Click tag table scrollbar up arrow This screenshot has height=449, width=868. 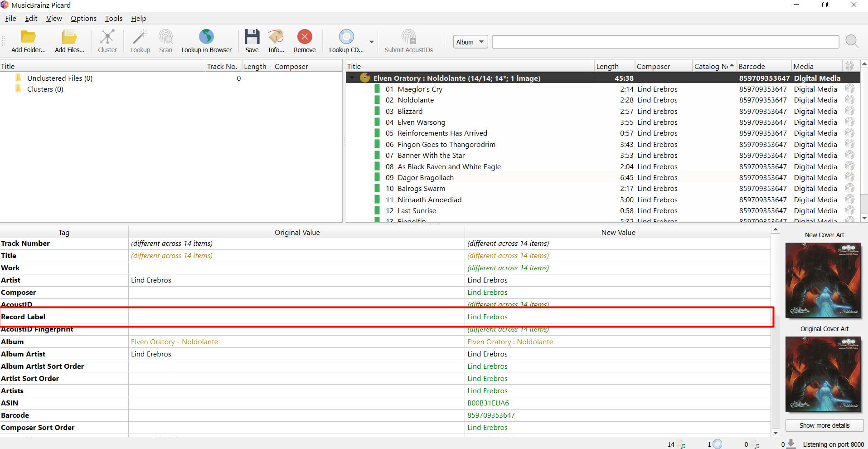(776, 230)
